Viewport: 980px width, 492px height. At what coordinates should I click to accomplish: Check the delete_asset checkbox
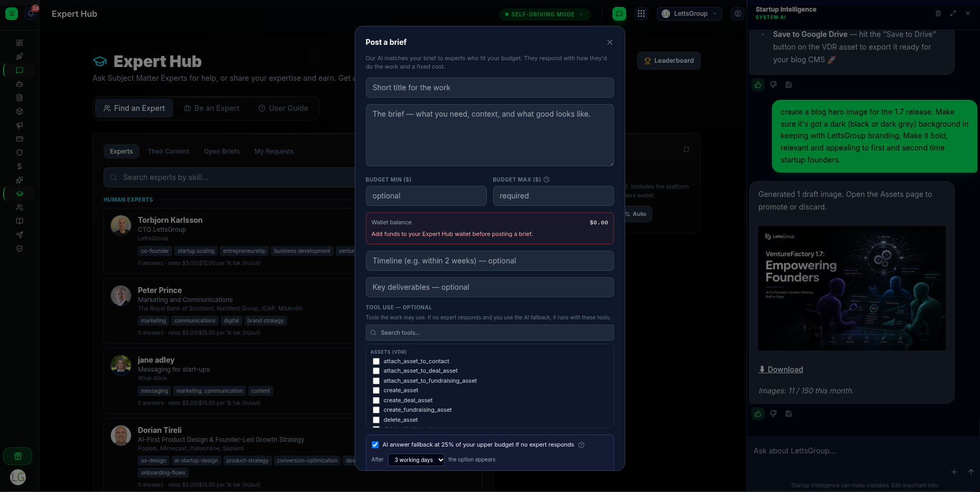tap(376, 420)
